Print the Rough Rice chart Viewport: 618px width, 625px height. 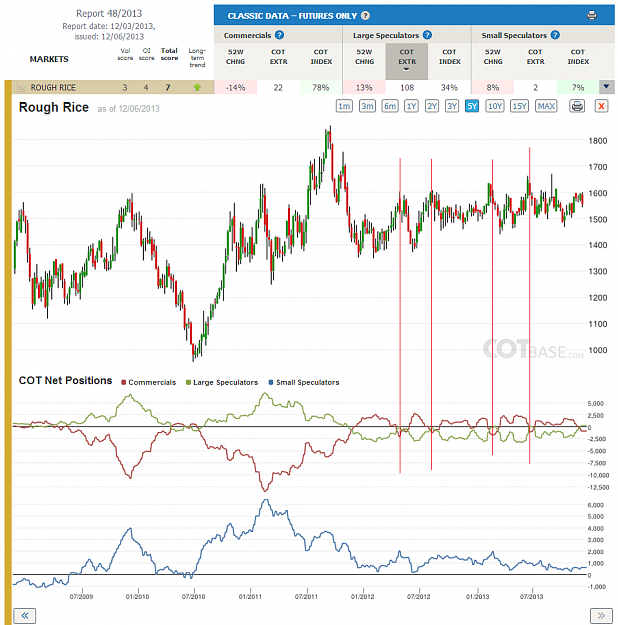(577, 106)
